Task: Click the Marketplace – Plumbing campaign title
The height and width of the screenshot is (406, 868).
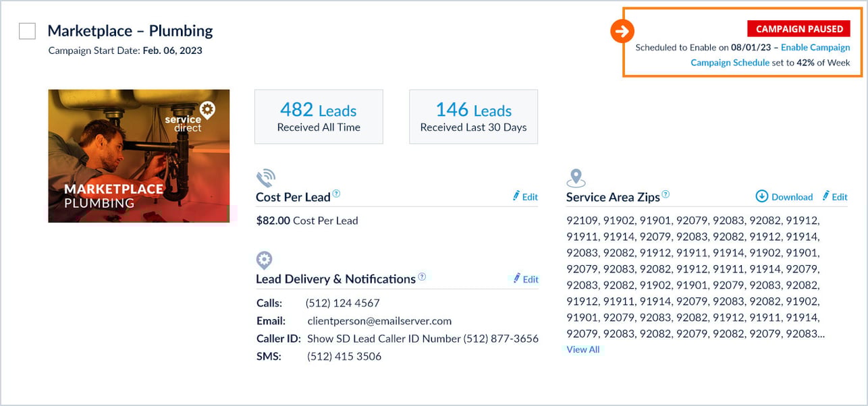Action: coord(130,31)
